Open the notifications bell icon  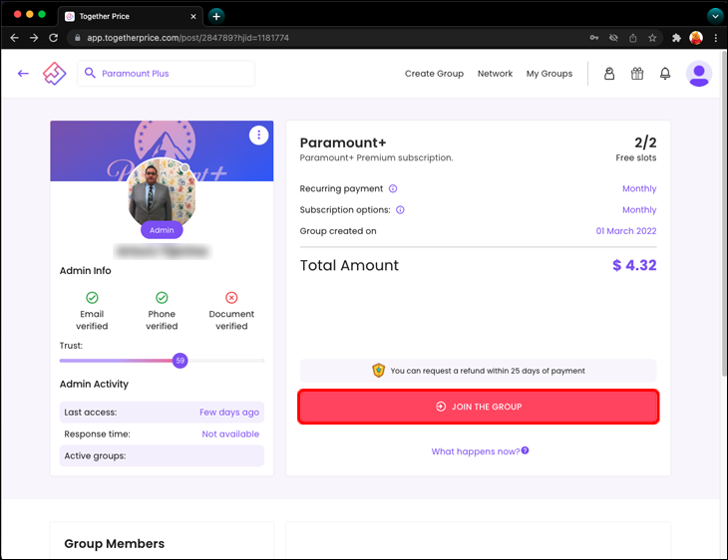[665, 74]
